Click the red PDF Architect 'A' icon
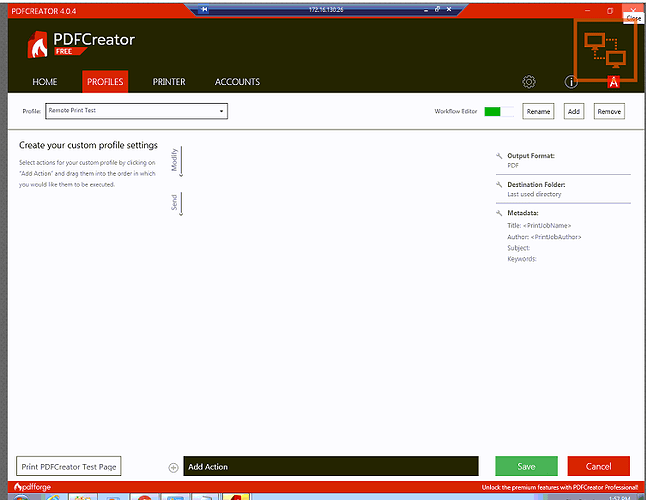 coord(613,82)
